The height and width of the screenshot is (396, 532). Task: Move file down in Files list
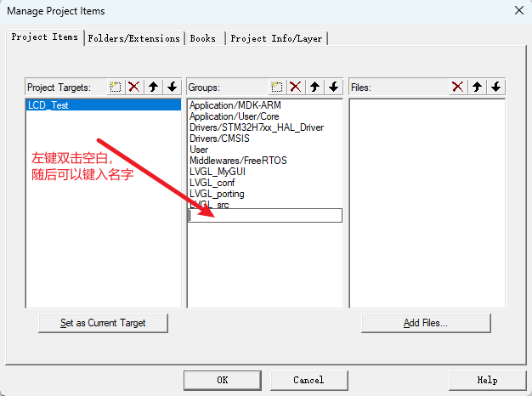point(496,88)
